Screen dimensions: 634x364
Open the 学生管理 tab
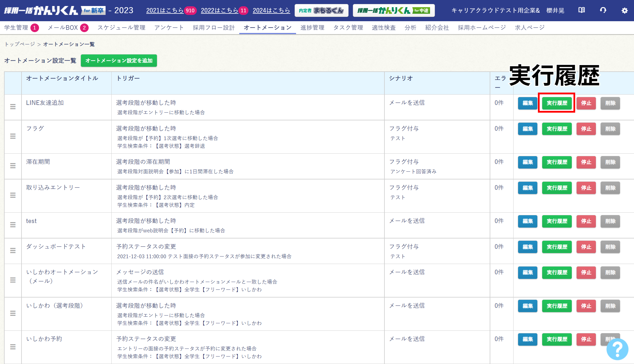[16, 28]
